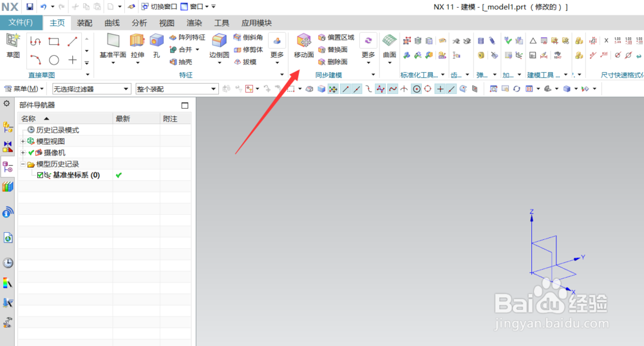Screen dimensions: 644x346
Task: Click the Move Face (移动面) tool
Action: (x=304, y=45)
